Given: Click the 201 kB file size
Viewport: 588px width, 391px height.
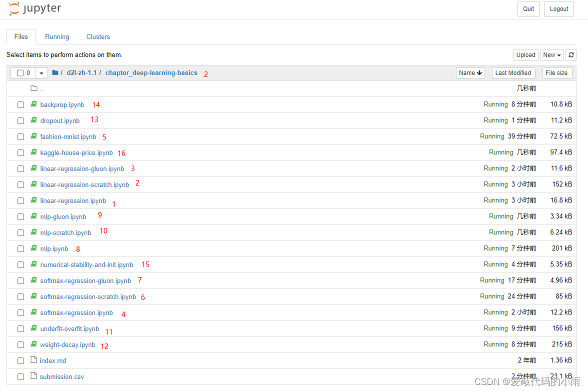Looking at the screenshot, I should tap(562, 248).
